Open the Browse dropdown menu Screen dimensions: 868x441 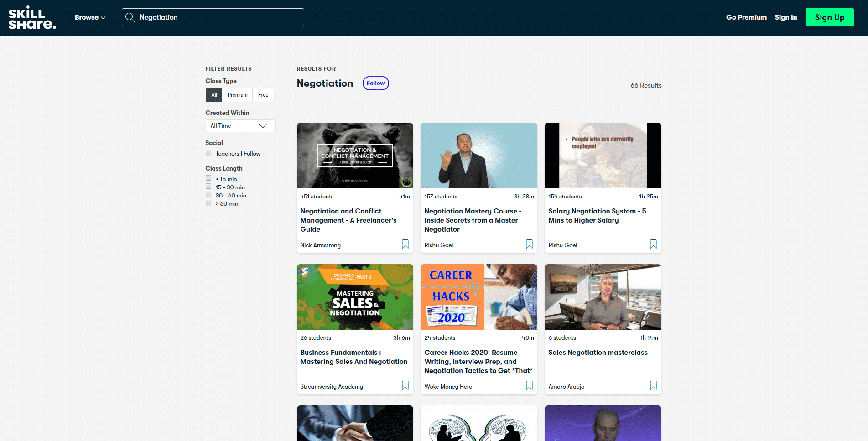[x=90, y=17]
